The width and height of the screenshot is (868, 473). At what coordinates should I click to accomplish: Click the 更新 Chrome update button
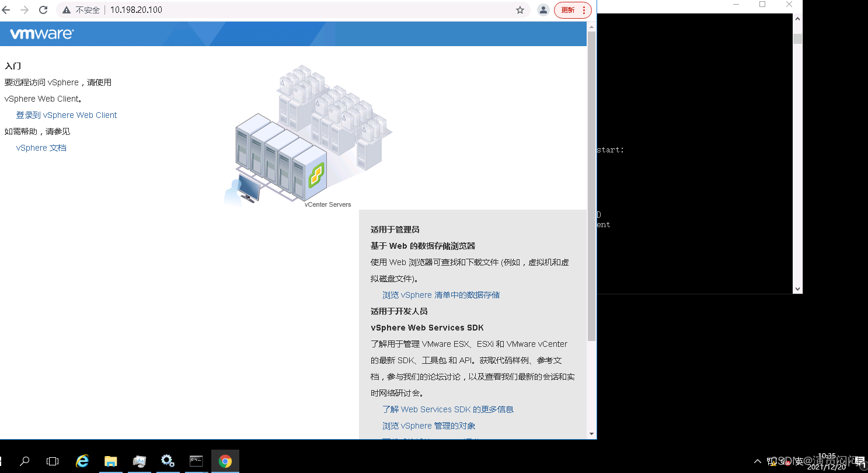pyautogui.click(x=573, y=10)
